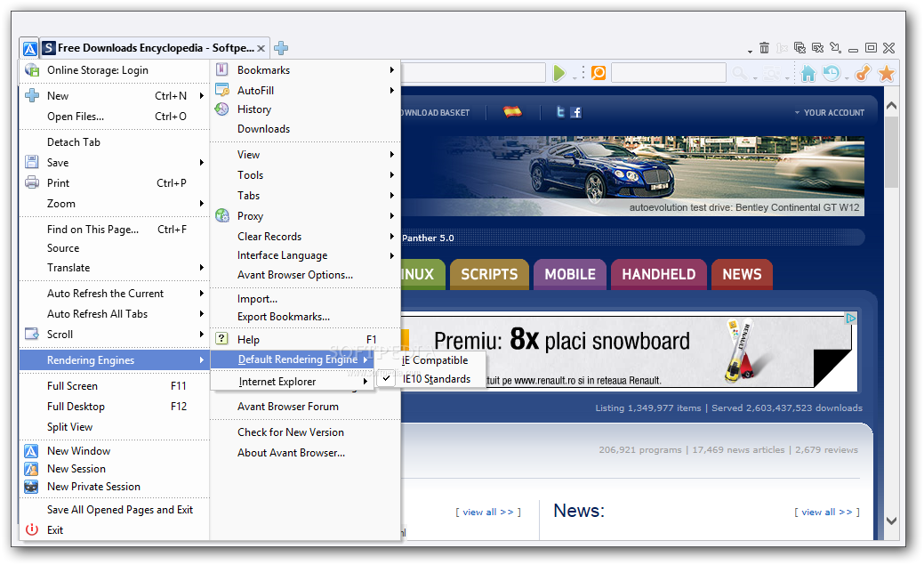Viewport: 924px width, 565px height.
Task: Click the orange search engine icon
Action: coord(599,73)
